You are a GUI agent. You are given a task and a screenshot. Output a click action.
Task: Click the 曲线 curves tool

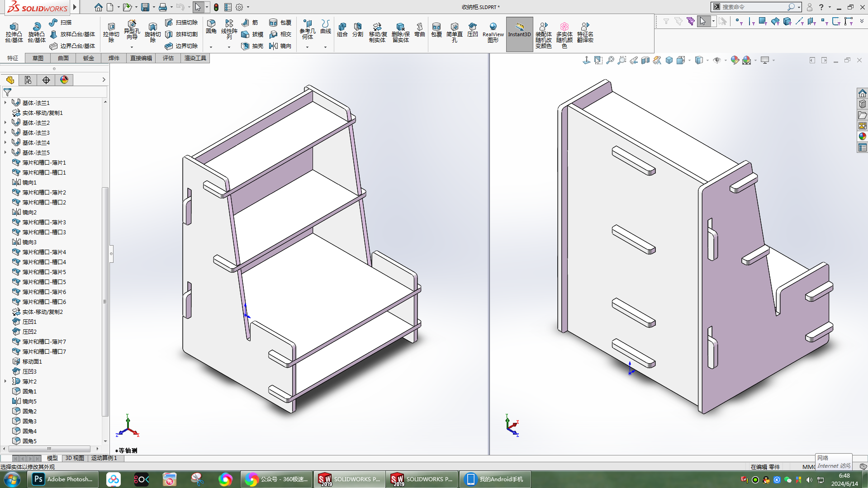pyautogui.click(x=326, y=27)
